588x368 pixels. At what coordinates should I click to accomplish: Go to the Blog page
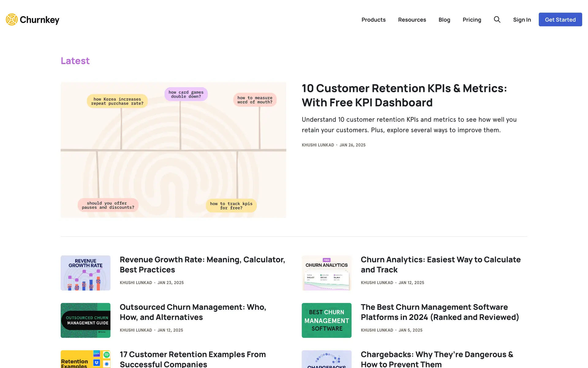point(444,20)
